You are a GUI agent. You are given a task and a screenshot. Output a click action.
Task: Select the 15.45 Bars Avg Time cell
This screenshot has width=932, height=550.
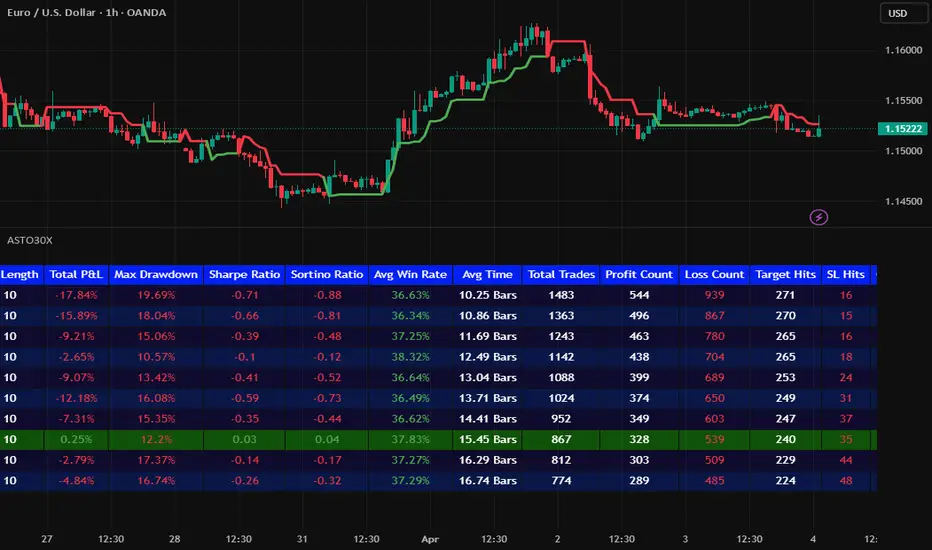(487, 439)
